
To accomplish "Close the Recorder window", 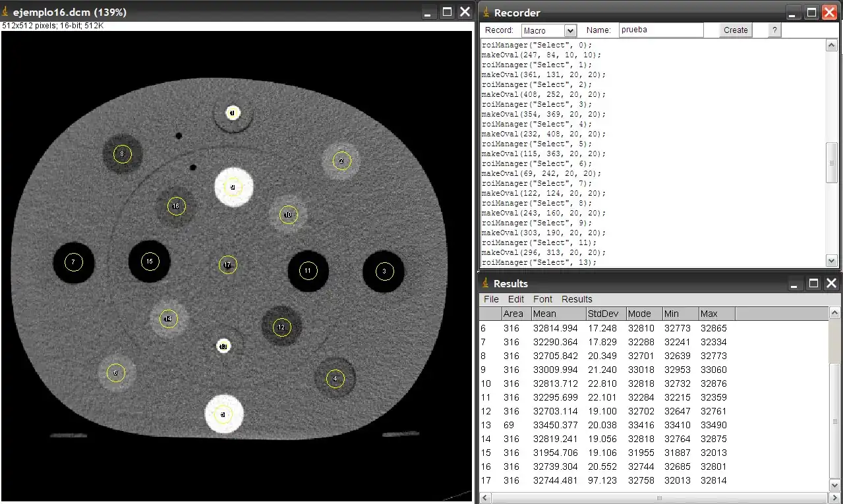I will (x=829, y=13).
